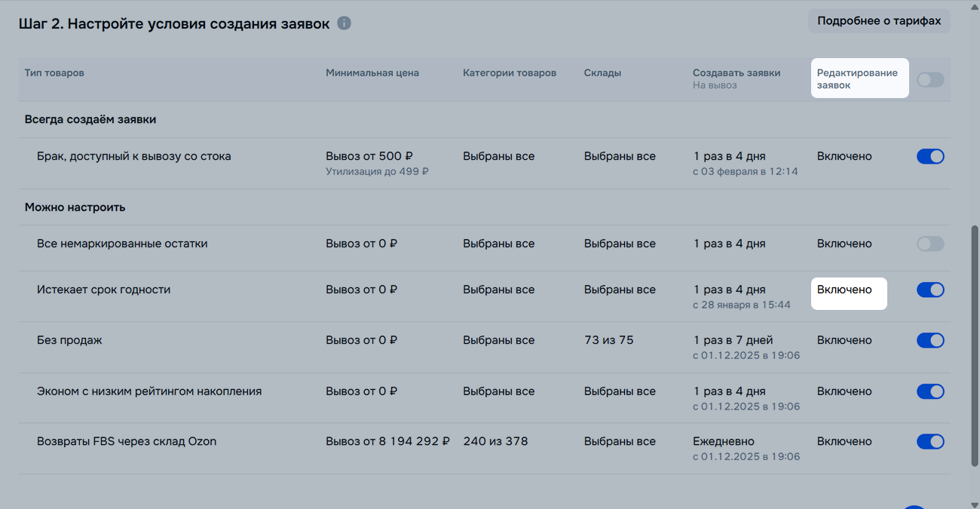
Task: Click the Минимальная цена column header
Action: pos(372,73)
